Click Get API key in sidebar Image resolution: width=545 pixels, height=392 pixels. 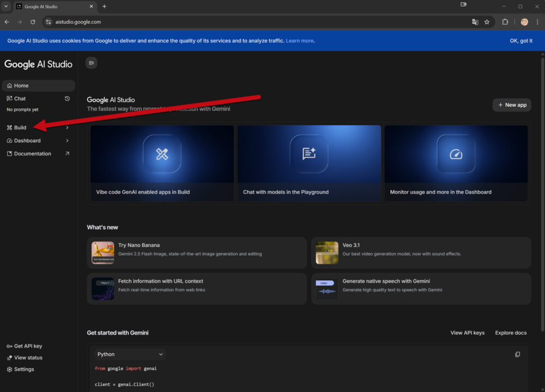(28, 346)
